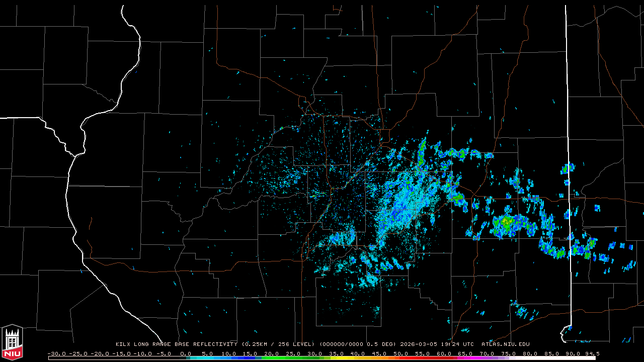Click the 85.0 scale label

553,354
